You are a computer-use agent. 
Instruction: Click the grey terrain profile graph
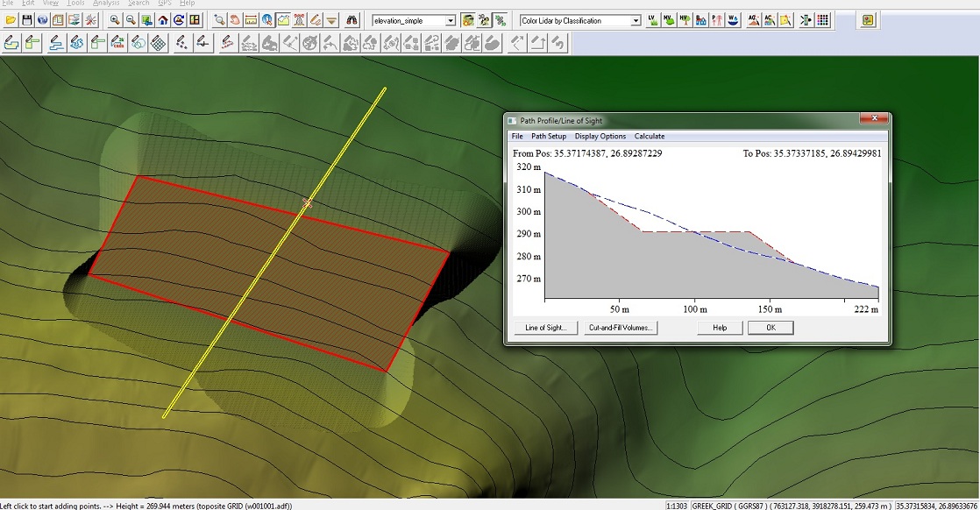pos(711,235)
